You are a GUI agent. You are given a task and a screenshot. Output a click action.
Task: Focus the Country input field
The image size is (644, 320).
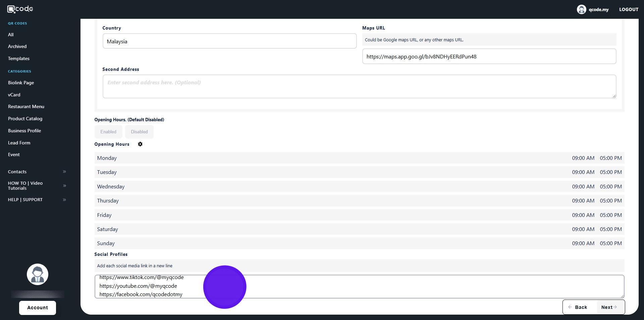click(x=229, y=41)
